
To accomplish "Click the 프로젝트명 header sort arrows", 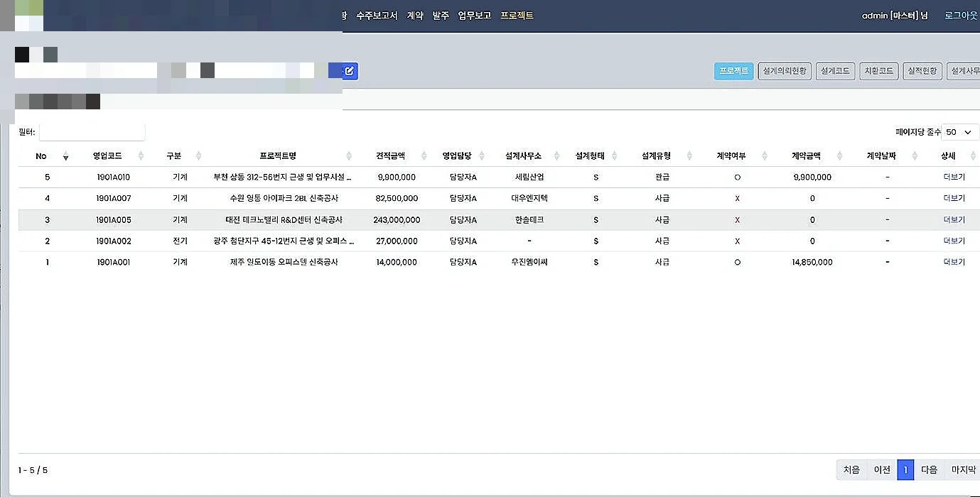I will tap(348, 155).
